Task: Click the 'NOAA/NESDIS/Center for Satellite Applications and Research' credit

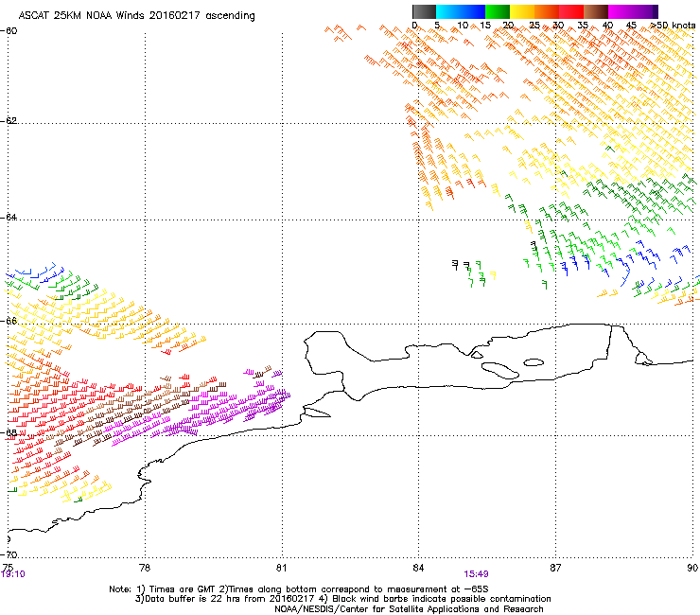Action: (409, 609)
